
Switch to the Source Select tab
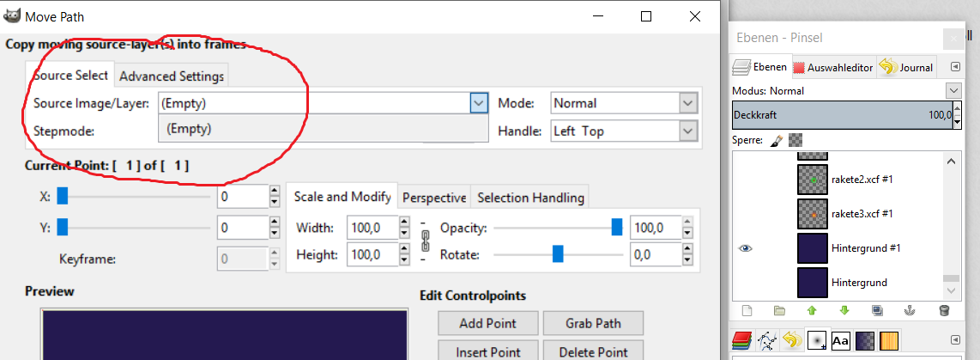pos(70,76)
